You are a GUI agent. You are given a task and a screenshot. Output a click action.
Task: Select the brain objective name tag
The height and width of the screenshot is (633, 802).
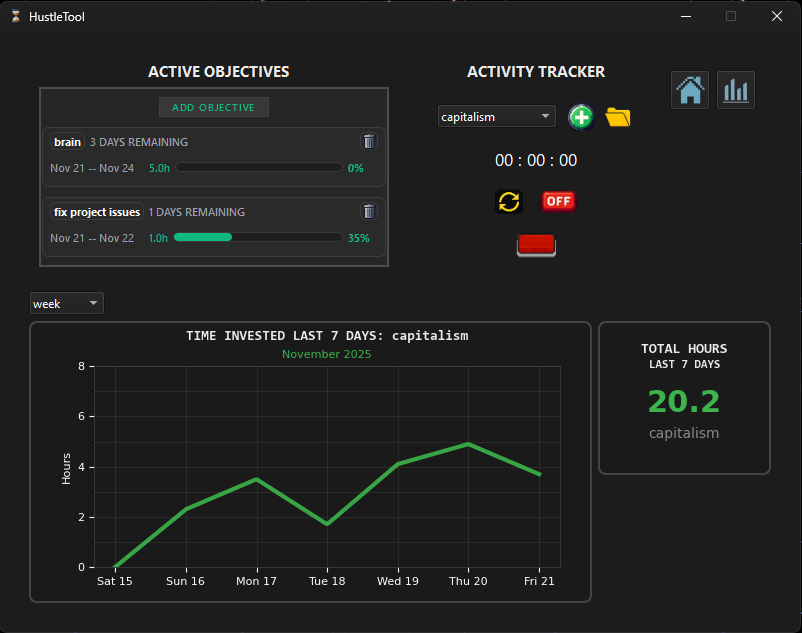(68, 142)
